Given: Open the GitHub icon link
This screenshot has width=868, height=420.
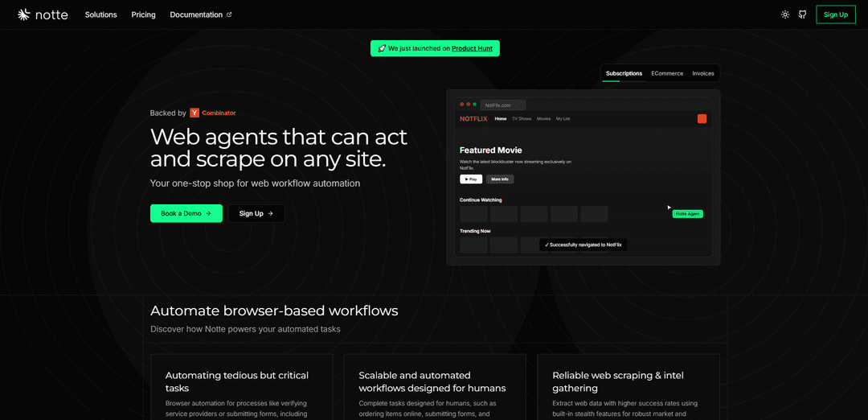Looking at the screenshot, I should tap(802, 15).
